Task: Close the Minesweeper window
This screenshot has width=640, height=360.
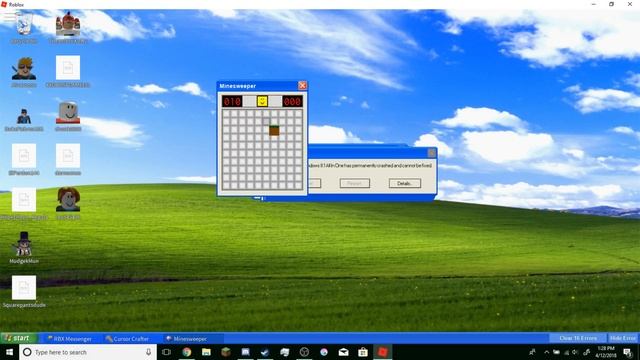Action: 302,85
